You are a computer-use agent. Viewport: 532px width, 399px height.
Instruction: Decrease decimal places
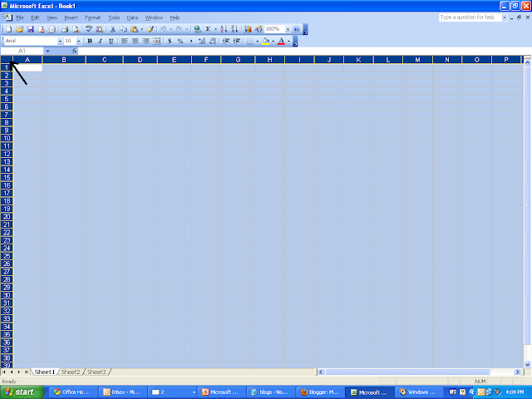click(213, 41)
